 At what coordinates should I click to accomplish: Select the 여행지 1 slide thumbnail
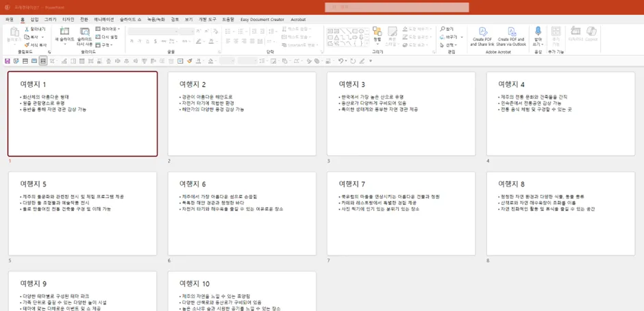click(82, 114)
